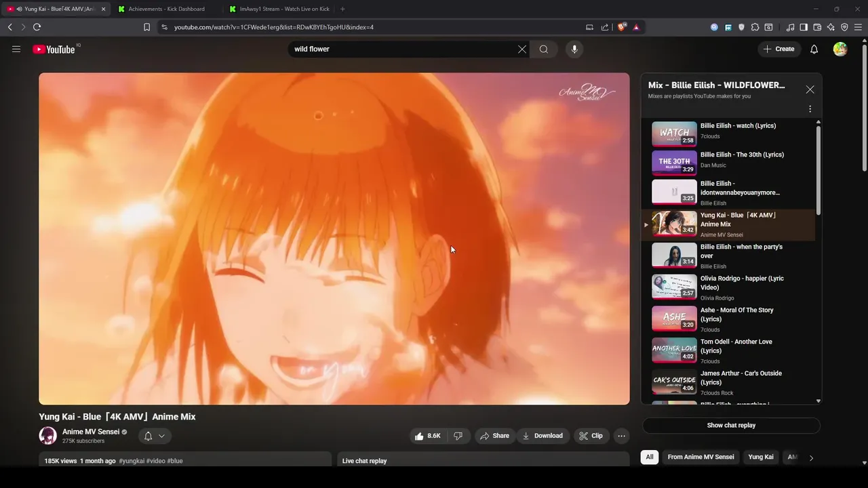Viewport: 868px width, 488px height.
Task: Clear the search box text with X
Action: (522, 49)
